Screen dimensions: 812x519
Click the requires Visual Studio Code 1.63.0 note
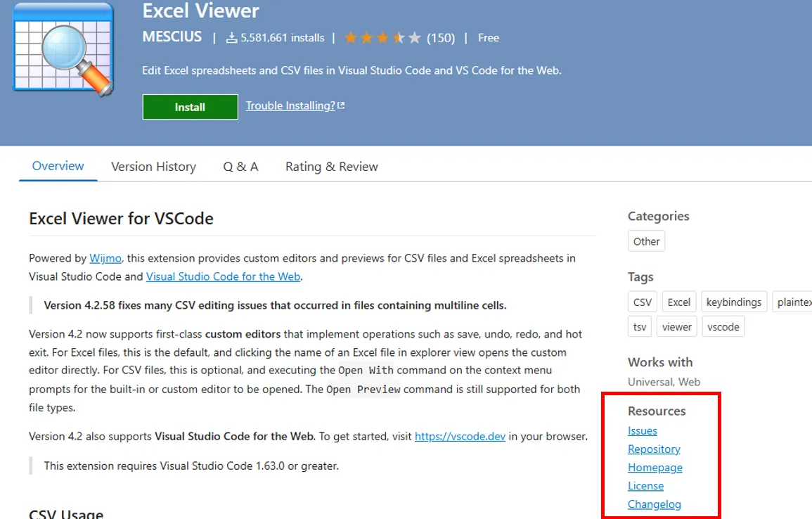click(x=191, y=466)
